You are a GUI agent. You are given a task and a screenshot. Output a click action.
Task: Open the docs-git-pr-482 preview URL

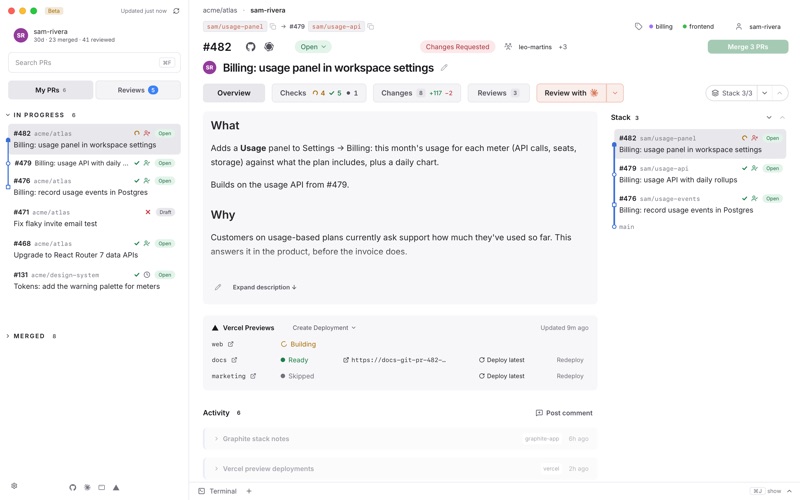click(x=394, y=360)
